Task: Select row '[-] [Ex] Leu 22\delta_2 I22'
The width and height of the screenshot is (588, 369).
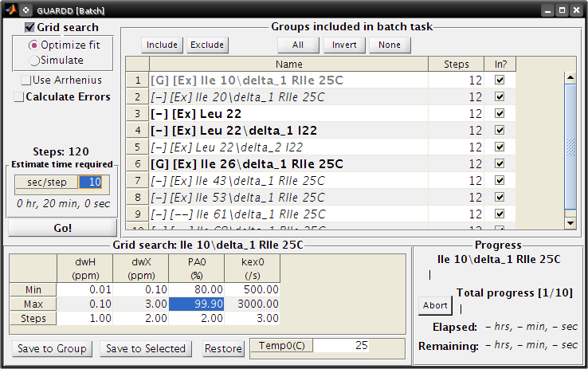Action: 288,147
